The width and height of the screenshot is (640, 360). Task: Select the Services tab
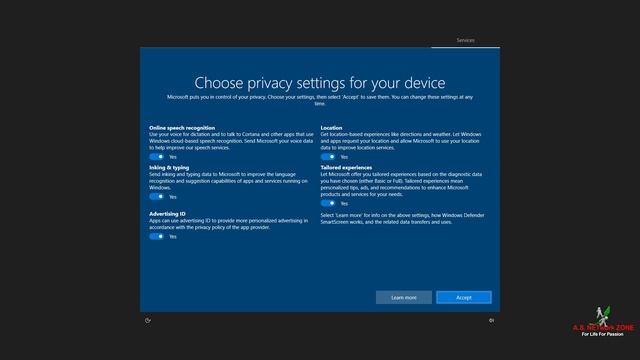(465, 40)
